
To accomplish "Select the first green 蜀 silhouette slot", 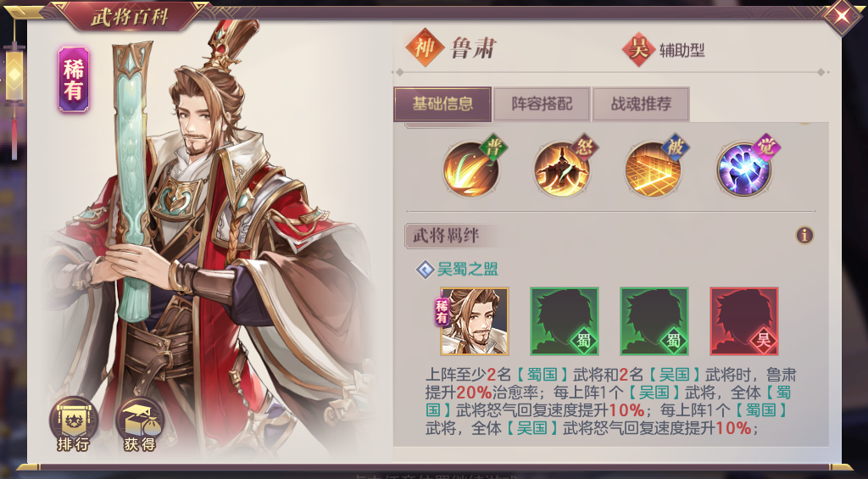I will (x=564, y=321).
